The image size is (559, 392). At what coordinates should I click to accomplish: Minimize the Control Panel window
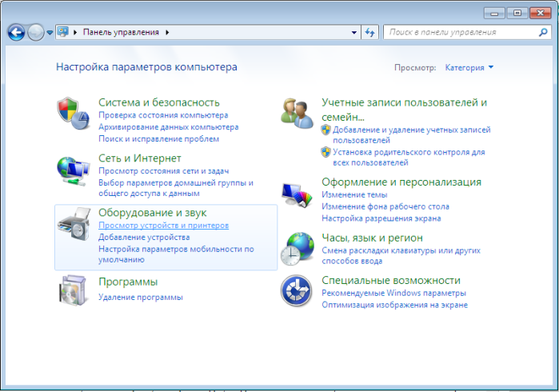494,13
